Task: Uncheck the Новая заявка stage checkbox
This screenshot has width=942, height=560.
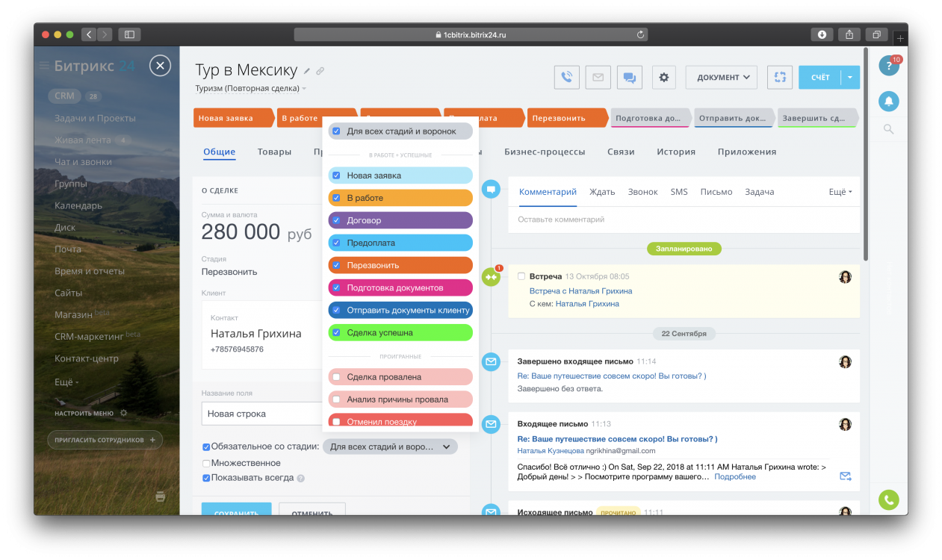Action: point(336,175)
